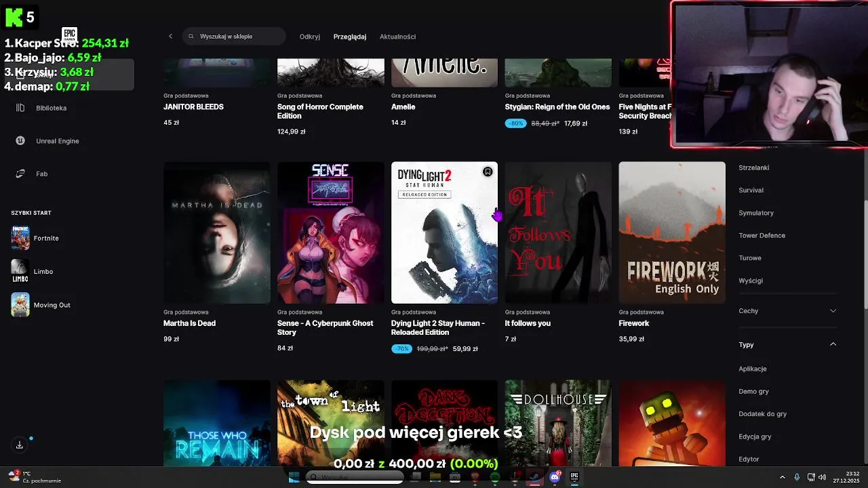The width and height of the screenshot is (868, 488).
Task: Open Brave browser from the taskbar
Action: [475, 477]
